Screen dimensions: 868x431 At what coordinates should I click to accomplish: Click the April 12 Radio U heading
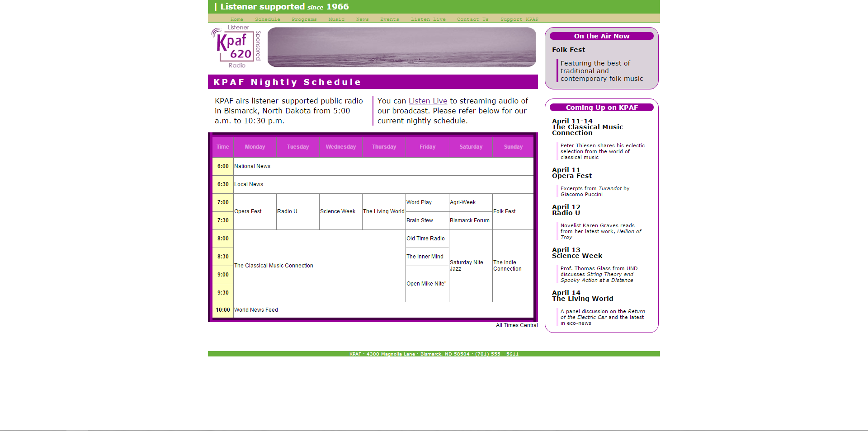(x=566, y=210)
